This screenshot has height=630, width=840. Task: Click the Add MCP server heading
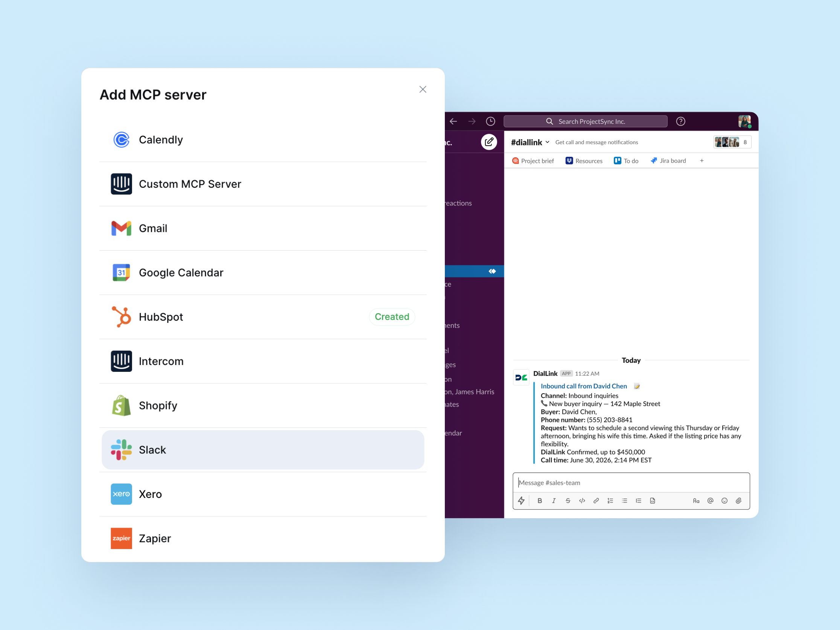[x=153, y=94]
